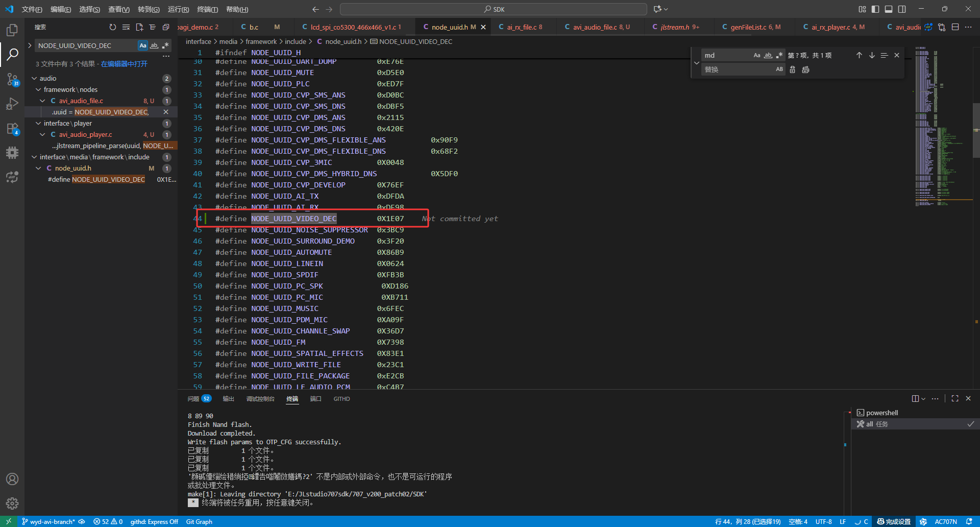The width and height of the screenshot is (980, 527).
Task: Toggle replace mode chevron in find widget
Action: click(696, 63)
